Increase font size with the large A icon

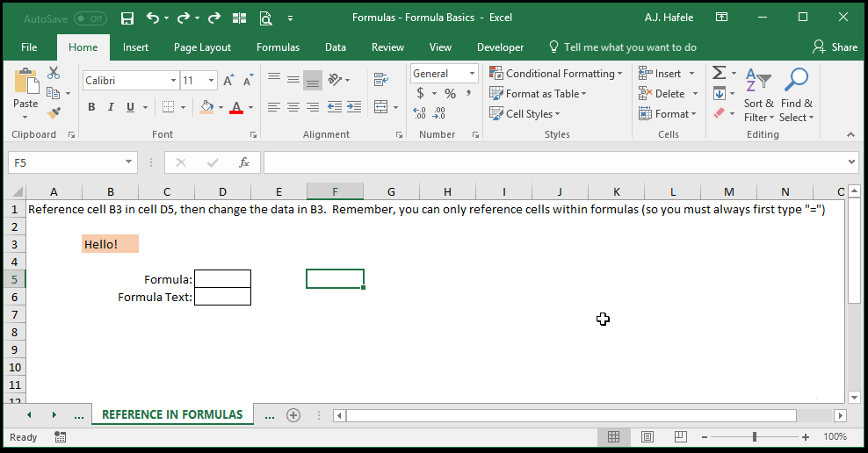[228, 81]
